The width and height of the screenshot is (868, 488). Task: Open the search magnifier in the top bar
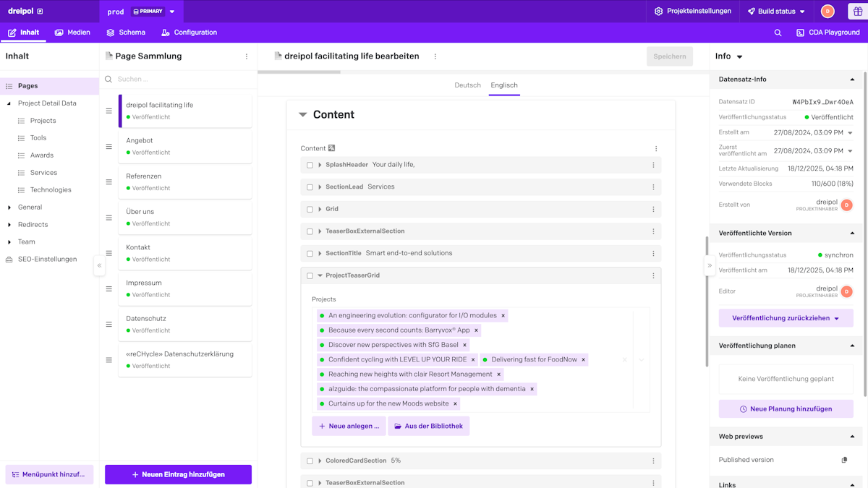778,33
